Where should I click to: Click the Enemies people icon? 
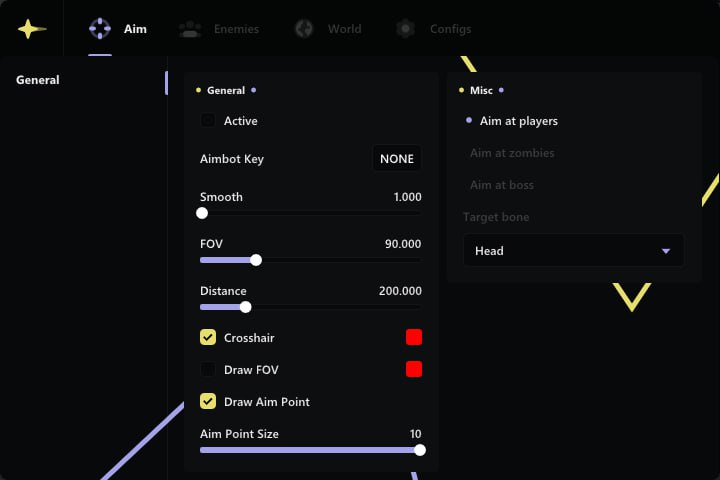(190, 29)
